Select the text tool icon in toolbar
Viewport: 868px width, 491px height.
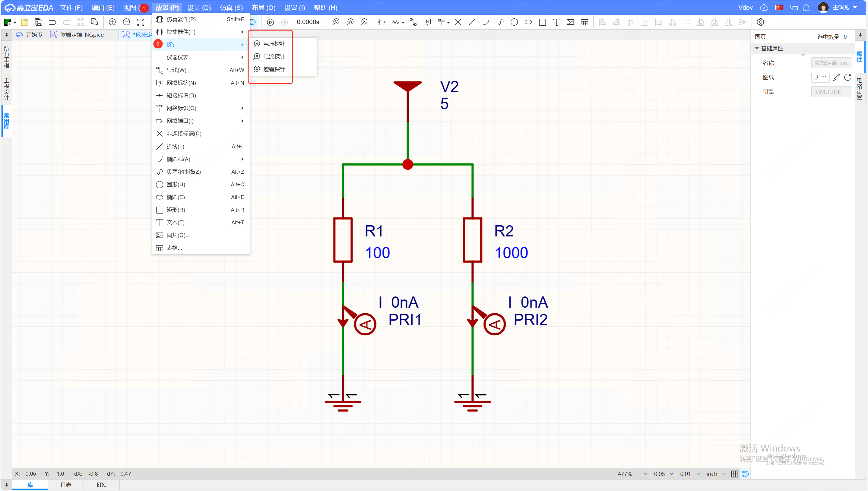[556, 22]
